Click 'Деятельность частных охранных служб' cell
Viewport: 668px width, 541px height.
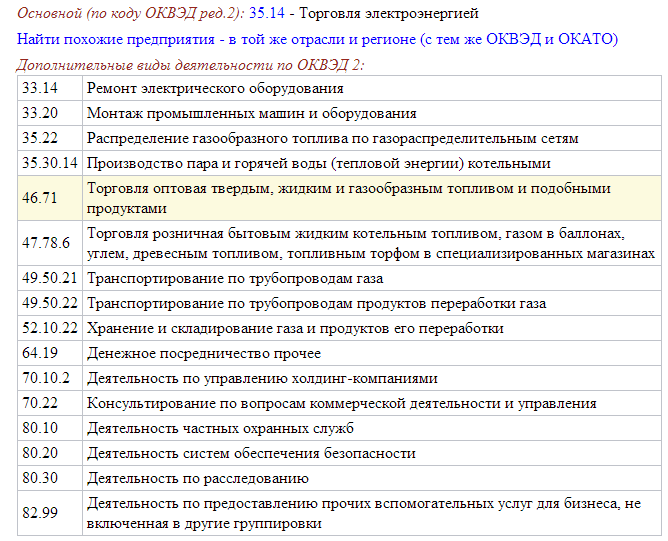[371, 428]
